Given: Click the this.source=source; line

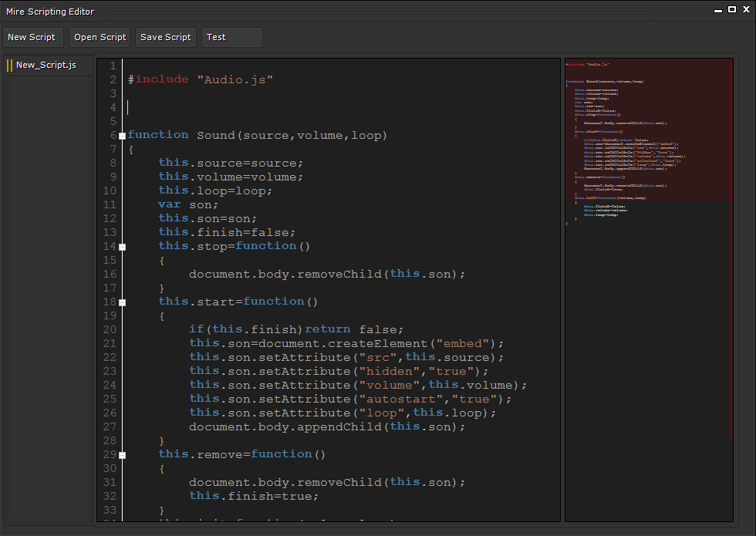Looking at the screenshot, I should click(231, 163).
